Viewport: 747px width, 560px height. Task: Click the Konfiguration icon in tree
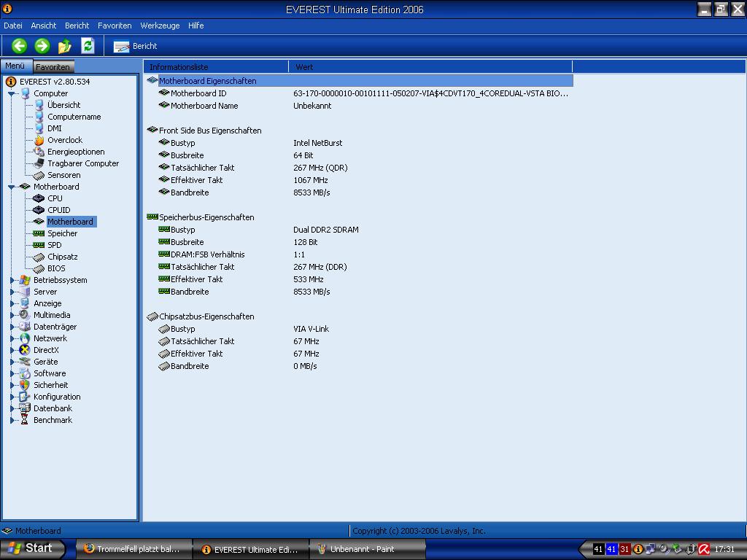25,397
